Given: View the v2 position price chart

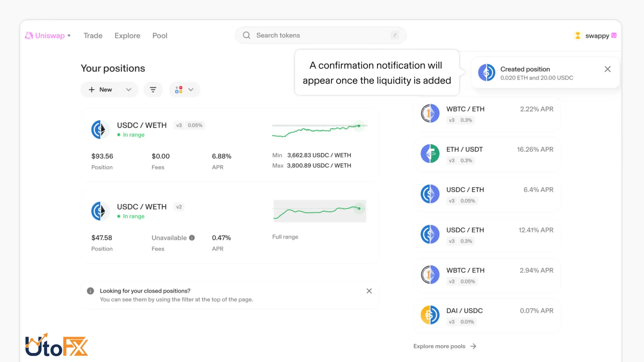Looking at the screenshot, I should (x=320, y=211).
